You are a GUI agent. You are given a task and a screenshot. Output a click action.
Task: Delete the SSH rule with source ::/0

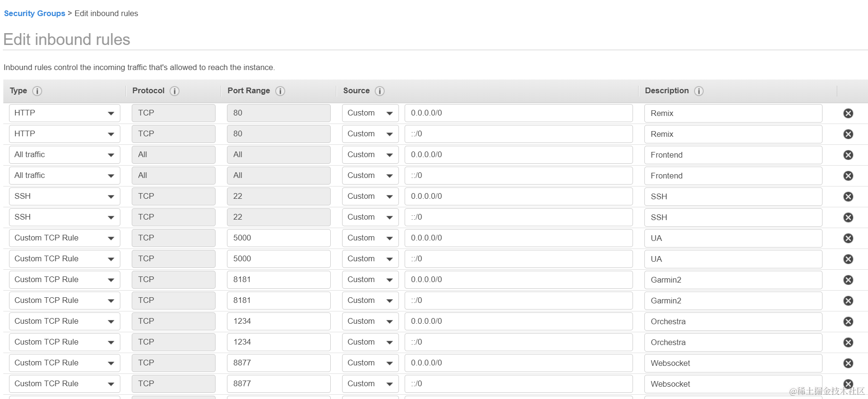coord(848,217)
